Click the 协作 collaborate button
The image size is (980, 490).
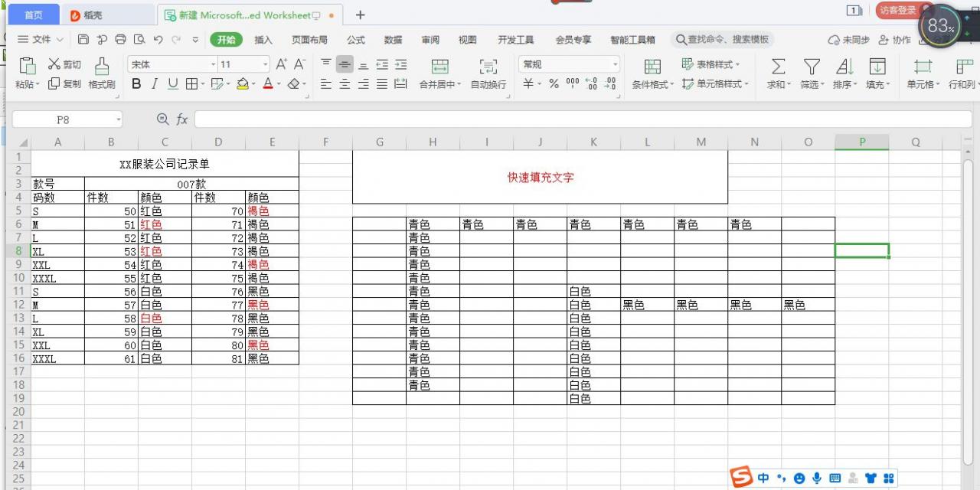[894, 40]
